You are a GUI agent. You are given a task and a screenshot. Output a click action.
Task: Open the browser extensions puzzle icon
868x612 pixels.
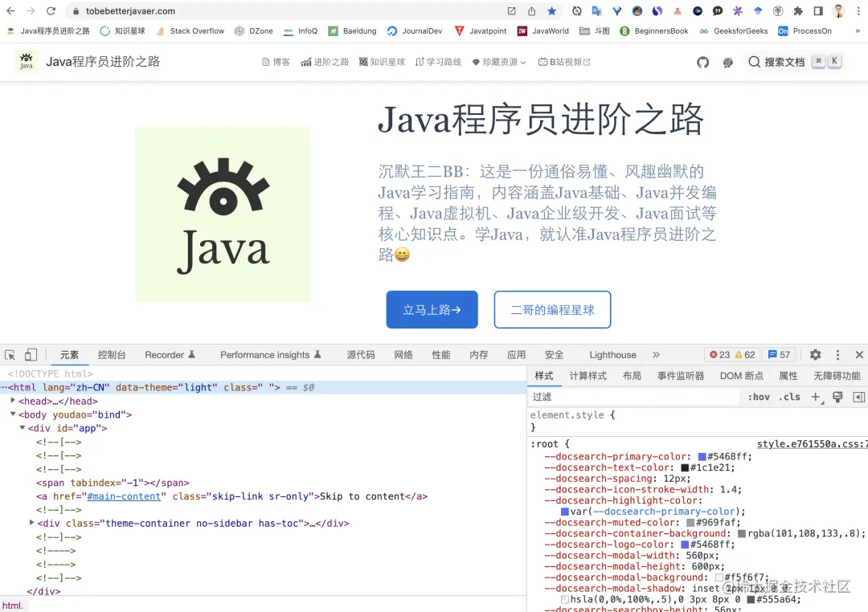[798, 11]
